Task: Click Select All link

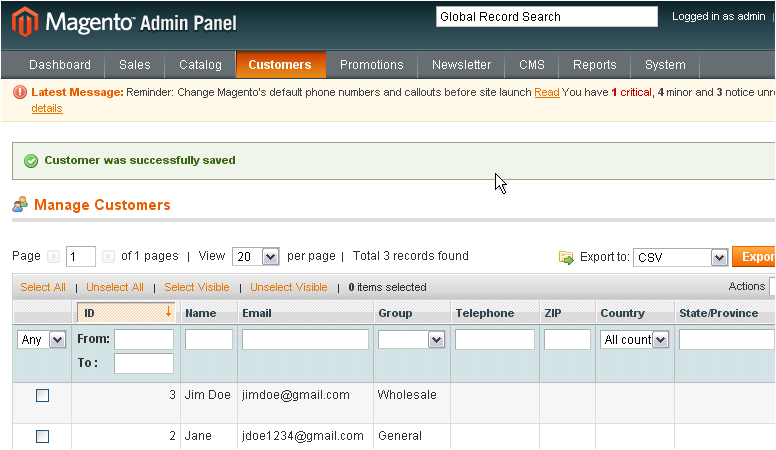Action: [x=43, y=287]
